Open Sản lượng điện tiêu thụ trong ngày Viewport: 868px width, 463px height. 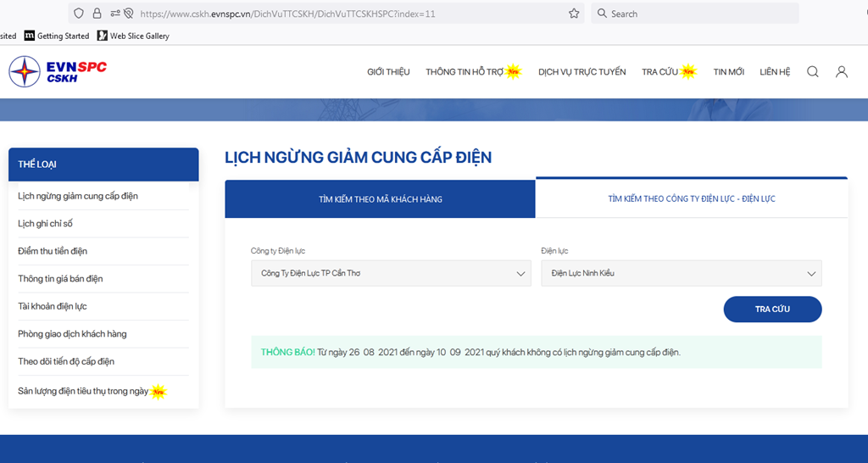pos(83,391)
